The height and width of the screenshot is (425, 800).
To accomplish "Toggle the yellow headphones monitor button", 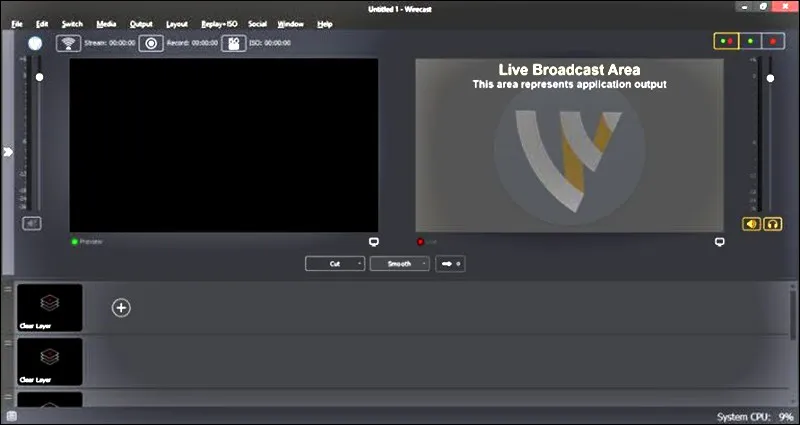I will coord(772,224).
